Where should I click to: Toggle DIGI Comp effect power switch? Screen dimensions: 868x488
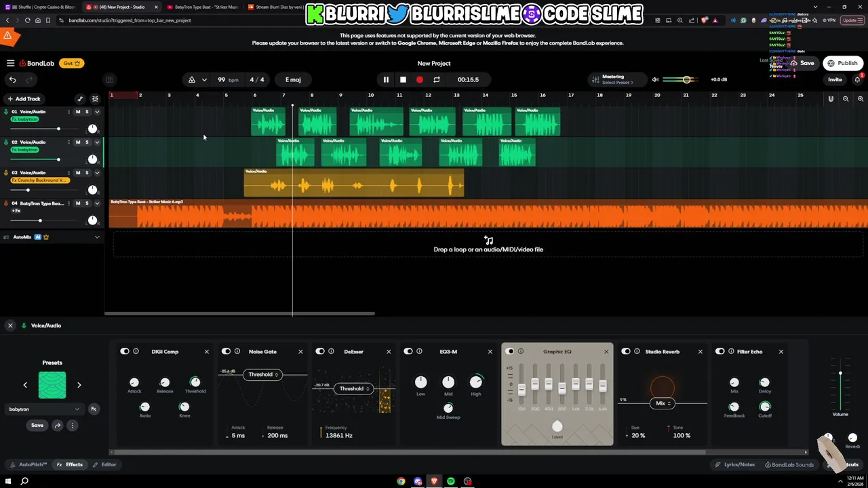(125, 352)
